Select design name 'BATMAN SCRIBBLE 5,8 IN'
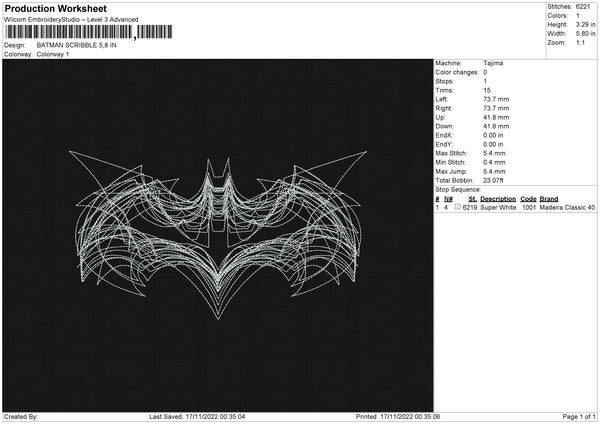 pyautogui.click(x=77, y=45)
